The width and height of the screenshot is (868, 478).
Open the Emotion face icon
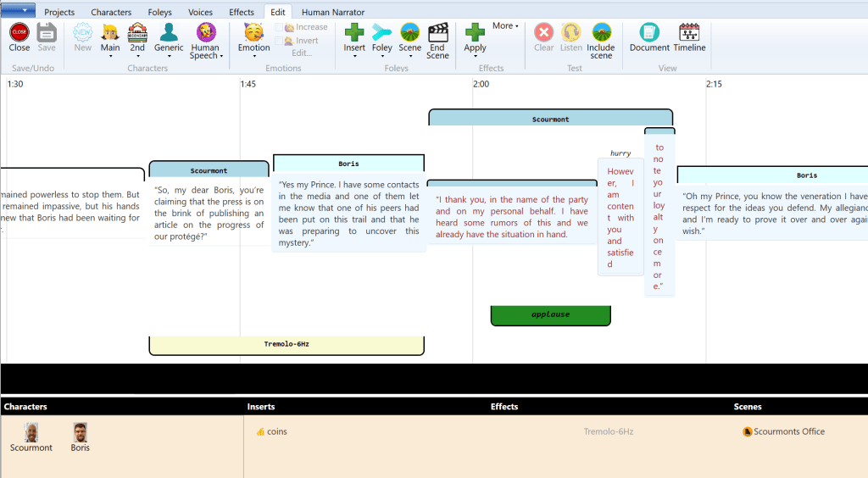[x=253, y=33]
